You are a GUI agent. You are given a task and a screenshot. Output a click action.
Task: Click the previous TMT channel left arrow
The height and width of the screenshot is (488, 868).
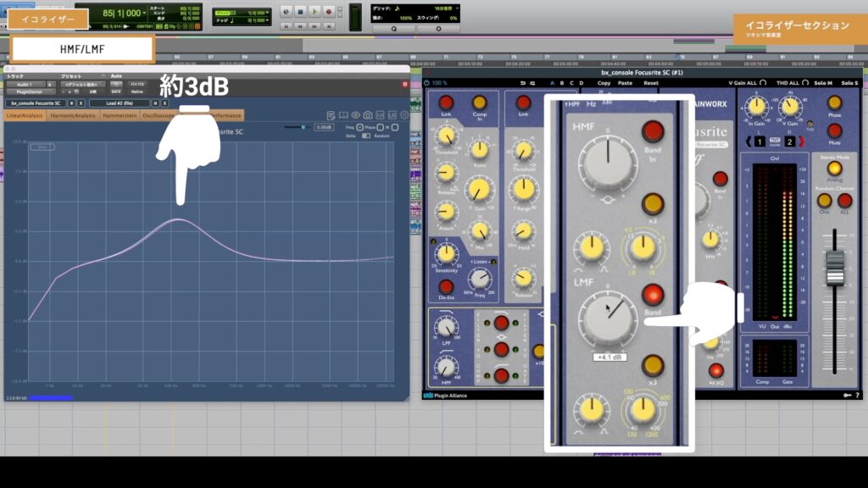coord(748,141)
